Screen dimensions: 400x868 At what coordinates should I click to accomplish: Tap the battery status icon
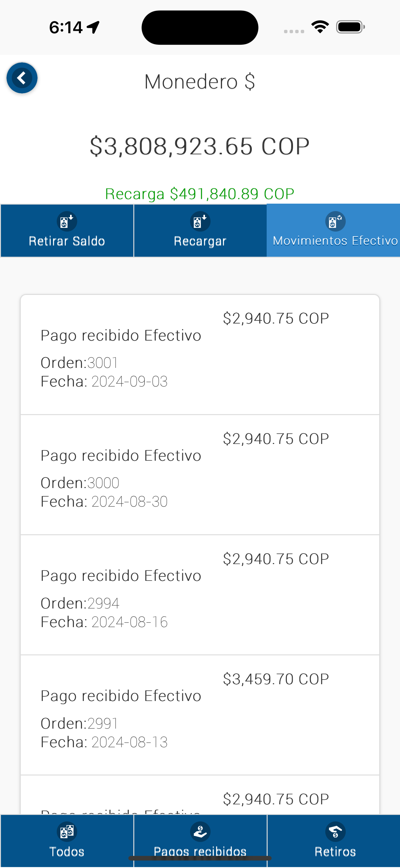pos(350,27)
